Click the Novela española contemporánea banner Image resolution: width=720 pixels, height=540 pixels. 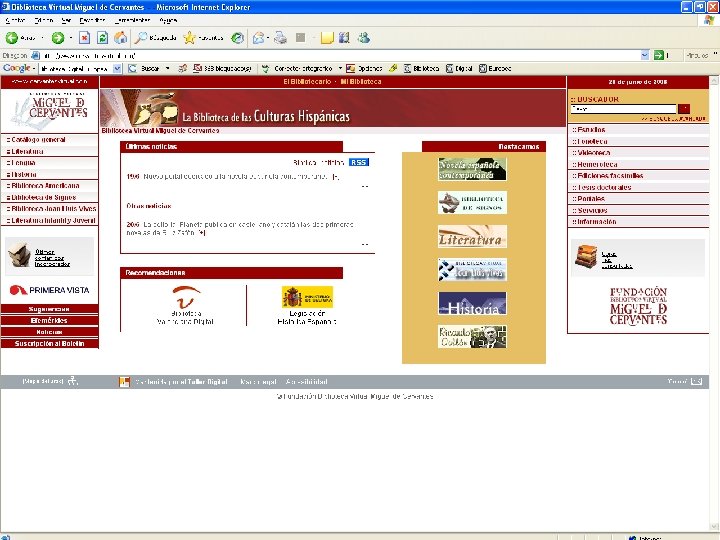pyautogui.click(x=472, y=169)
